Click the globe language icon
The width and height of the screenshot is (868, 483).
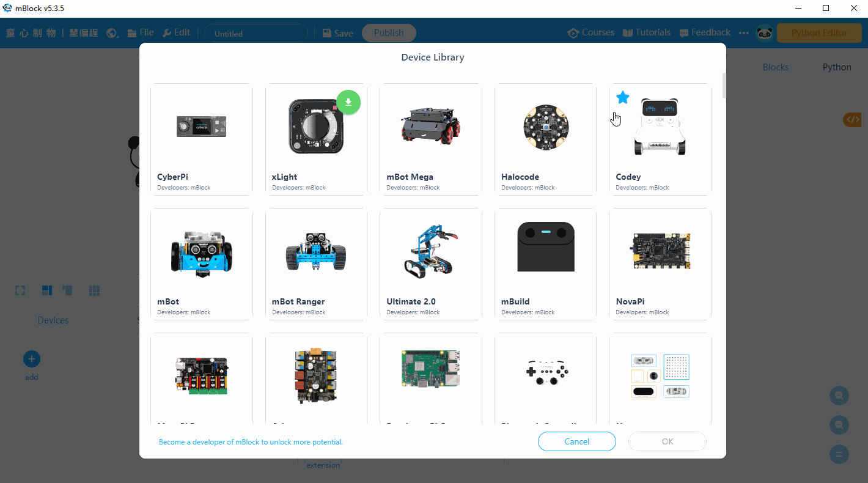(x=112, y=33)
